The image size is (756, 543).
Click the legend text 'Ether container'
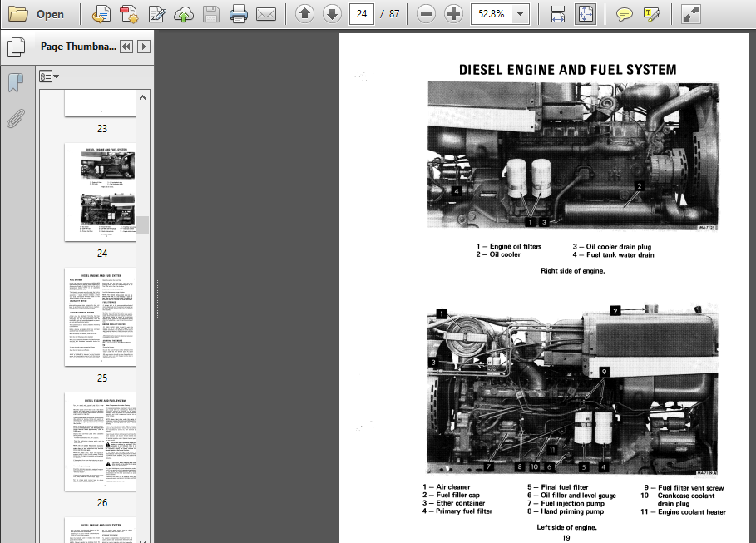461,503
